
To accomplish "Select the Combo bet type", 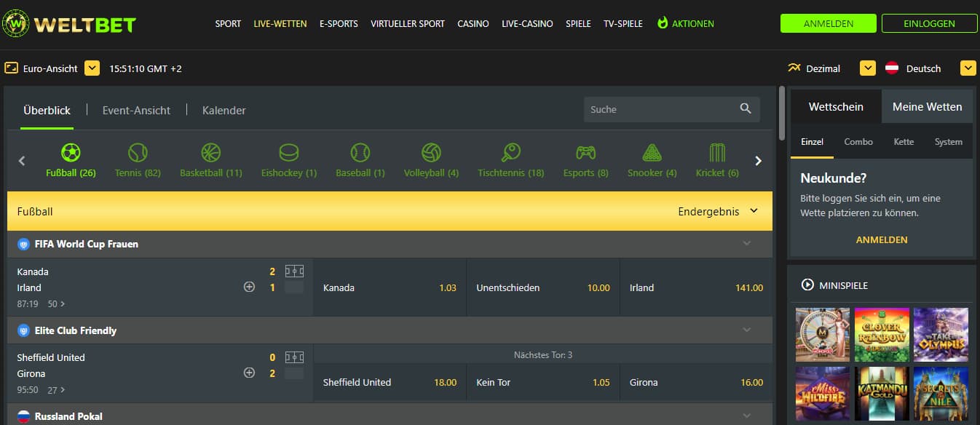I will 858,142.
